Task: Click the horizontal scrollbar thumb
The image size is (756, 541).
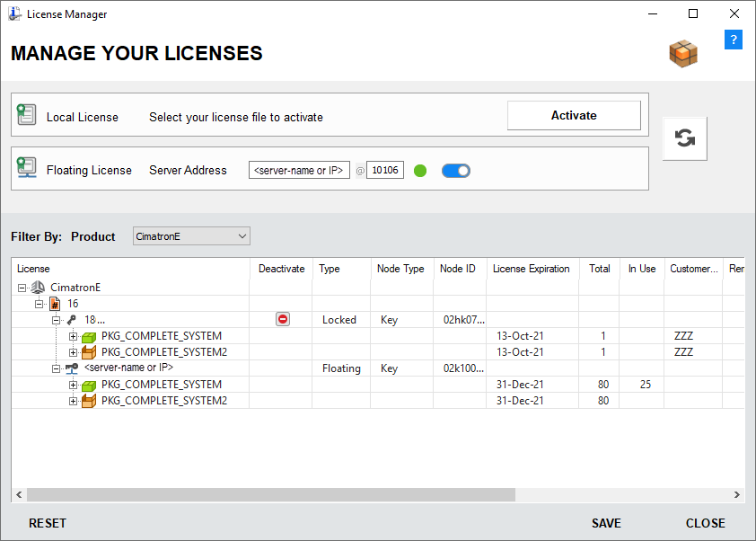Action: click(x=271, y=494)
